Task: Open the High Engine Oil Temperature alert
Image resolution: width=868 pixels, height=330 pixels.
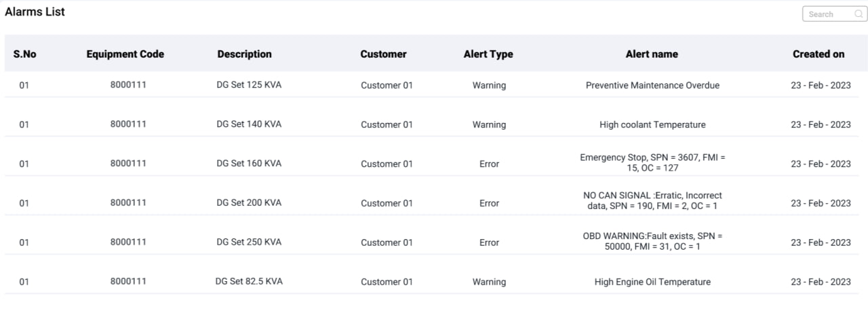Action: point(652,282)
